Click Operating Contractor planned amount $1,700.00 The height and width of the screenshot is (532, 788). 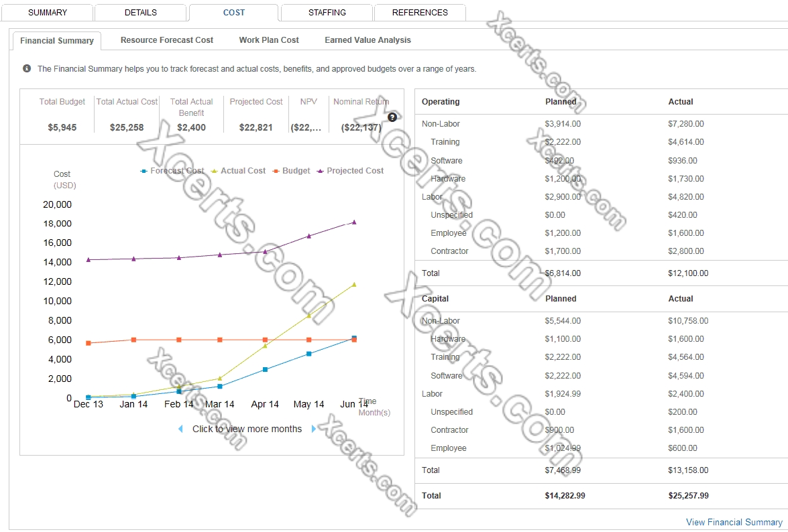point(563,251)
